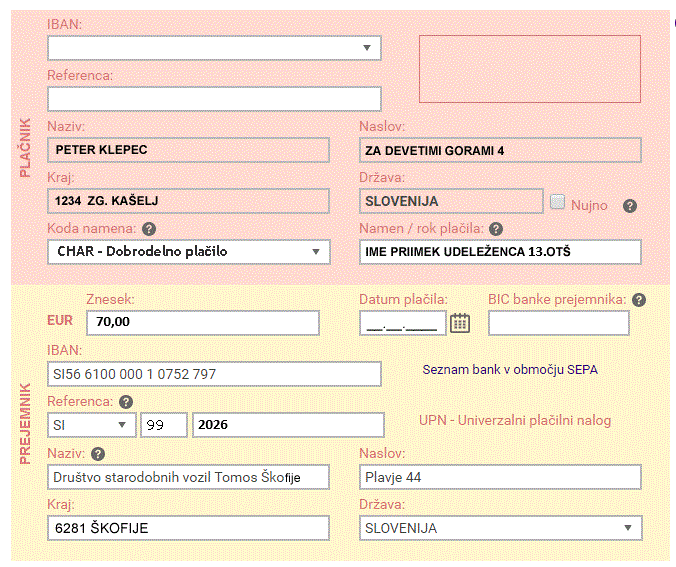Enable the Nujno urgent payment checkbox
Screen dimensions: 676x567
[x=558, y=202]
